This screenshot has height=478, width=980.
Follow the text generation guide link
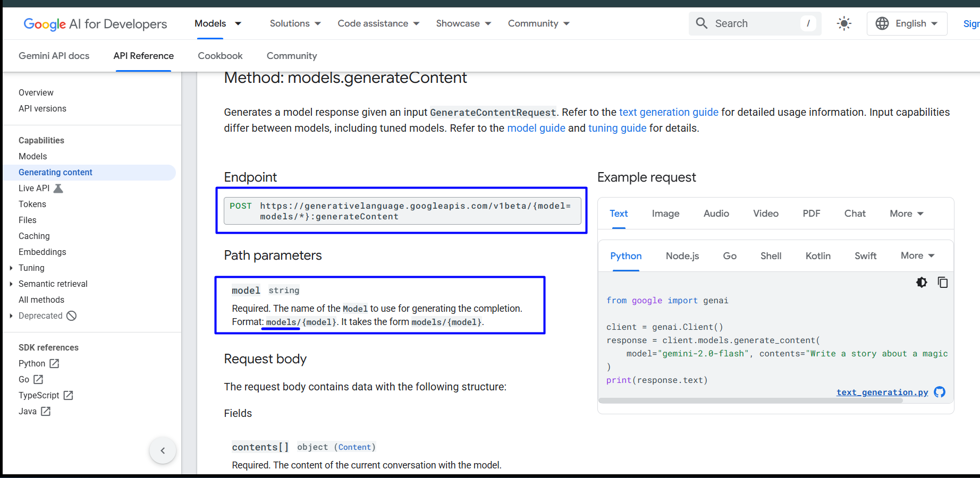[669, 112]
